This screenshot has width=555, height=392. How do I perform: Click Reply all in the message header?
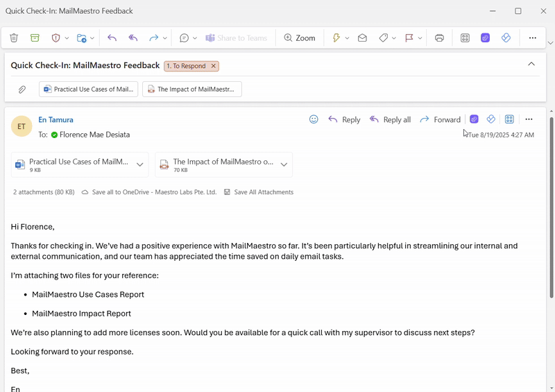click(x=390, y=120)
